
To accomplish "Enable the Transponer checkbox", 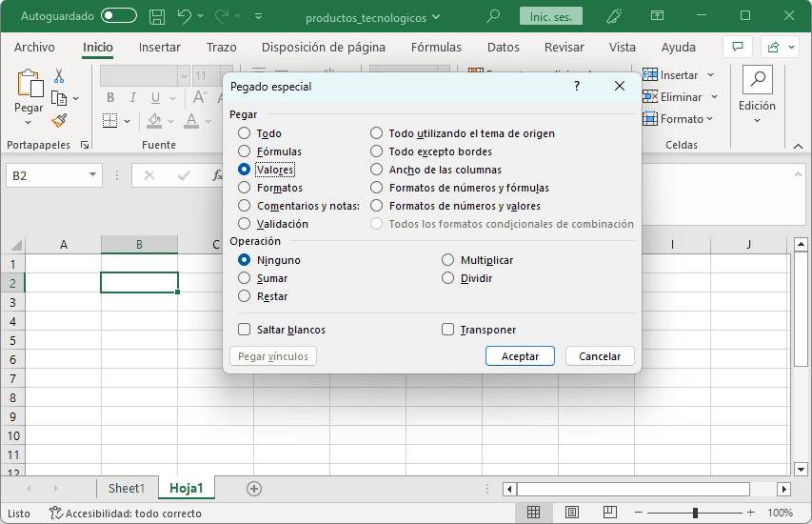I will point(448,330).
